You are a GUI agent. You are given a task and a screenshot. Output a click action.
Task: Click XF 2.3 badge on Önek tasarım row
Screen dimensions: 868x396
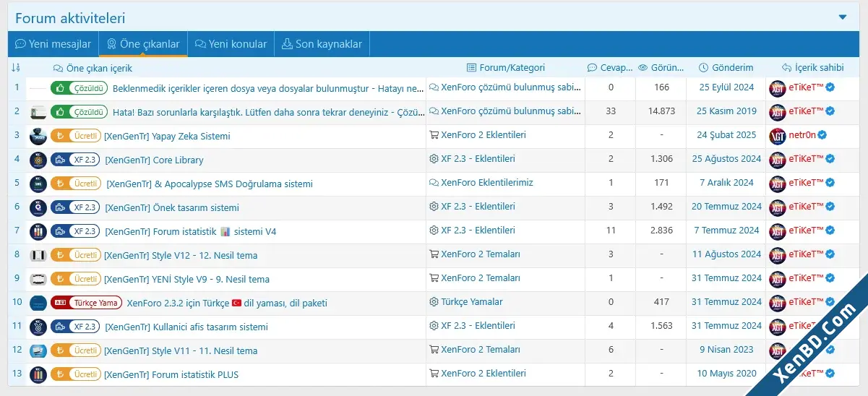pyautogui.click(x=76, y=207)
